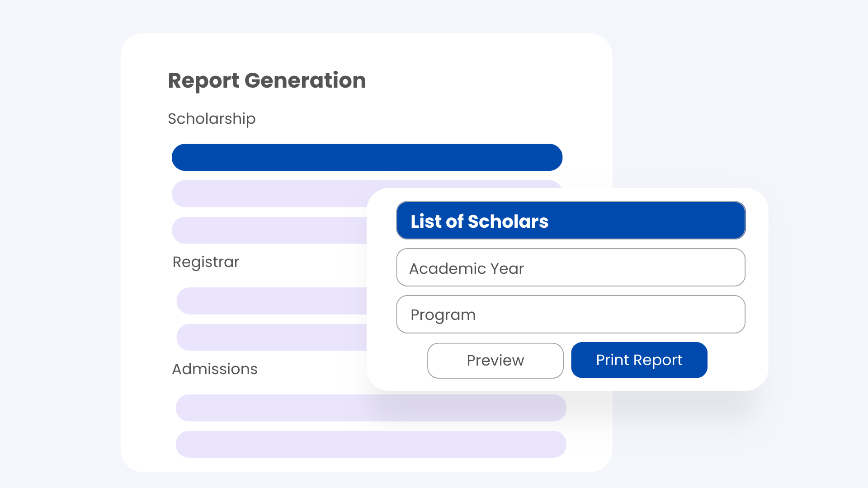The height and width of the screenshot is (488, 868).
Task: Pick the last report bar under Admissions
Action: [371, 444]
